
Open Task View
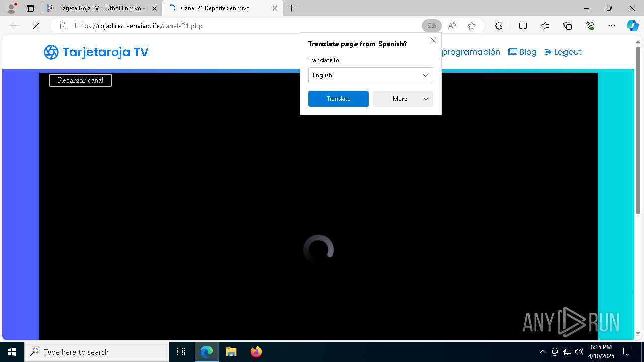tap(181, 352)
